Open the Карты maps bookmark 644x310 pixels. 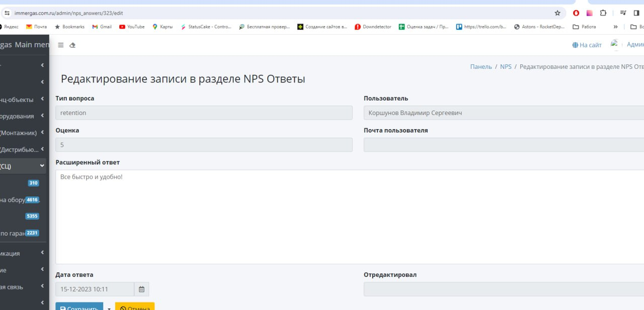[x=163, y=27]
